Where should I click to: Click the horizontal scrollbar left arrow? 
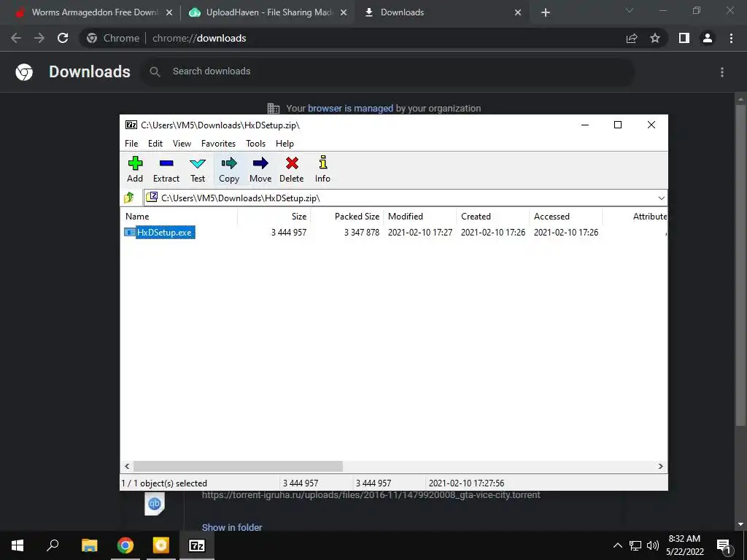point(127,466)
